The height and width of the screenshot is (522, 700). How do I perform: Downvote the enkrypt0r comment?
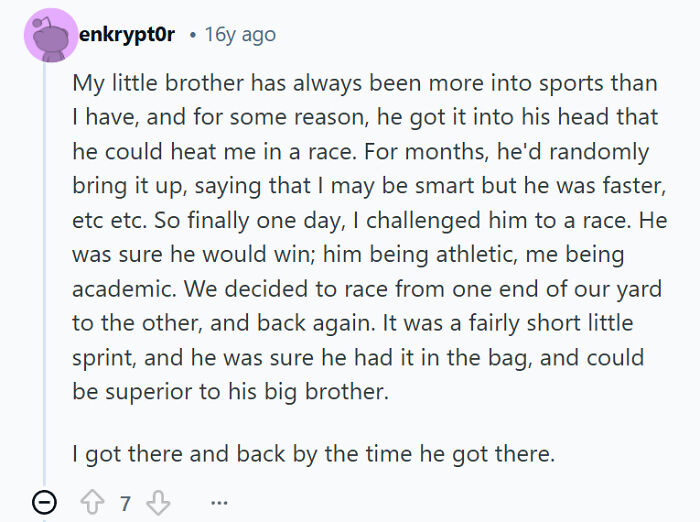click(158, 503)
